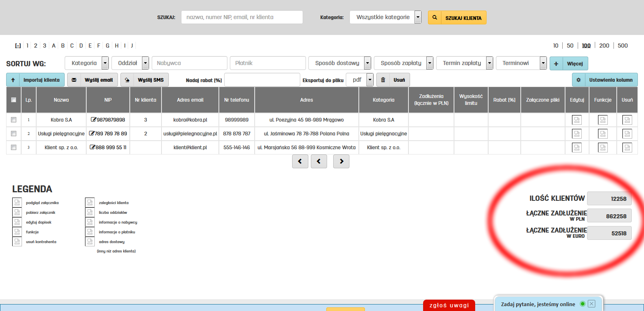
Task: Show 200 results per page
Action: 604,46
